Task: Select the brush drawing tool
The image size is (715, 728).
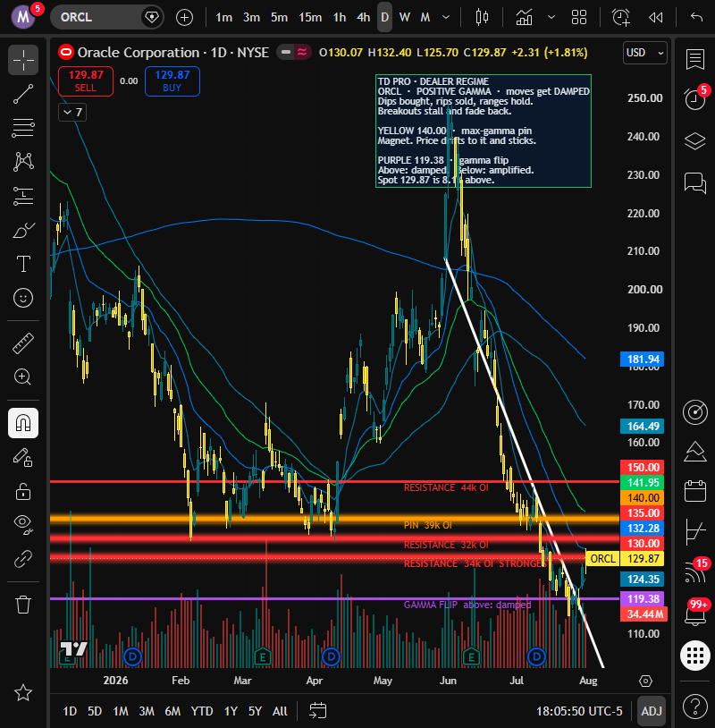Action: (22, 230)
